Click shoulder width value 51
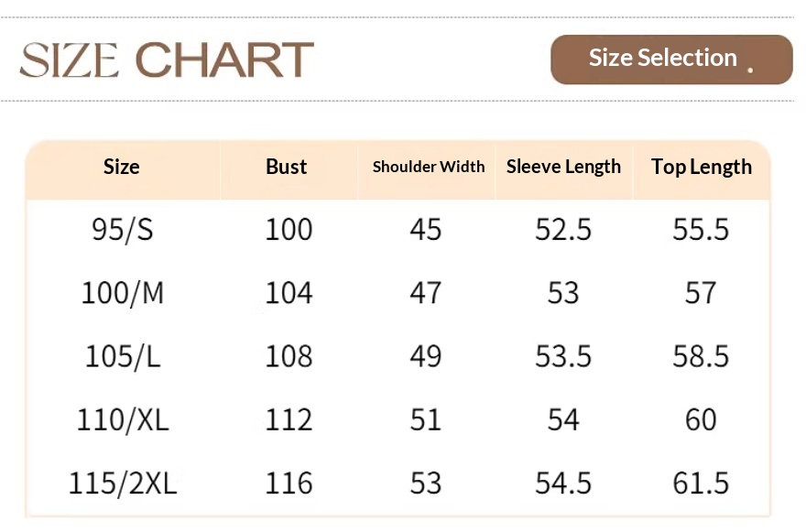 (x=426, y=419)
